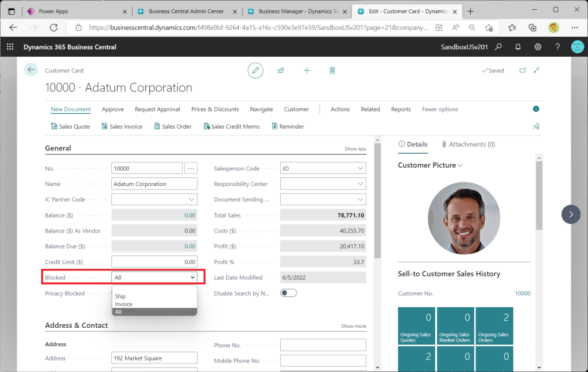Click the collapse page arrows icon
This screenshot has height=372, width=588.
click(537, 70)
